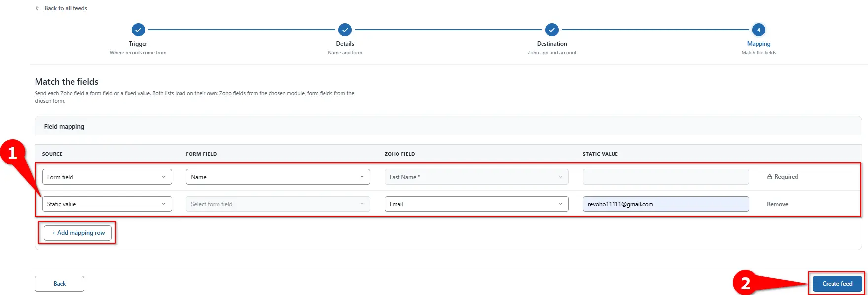Click the SOURCE column header
868x295 pixels.
[52, 154]
